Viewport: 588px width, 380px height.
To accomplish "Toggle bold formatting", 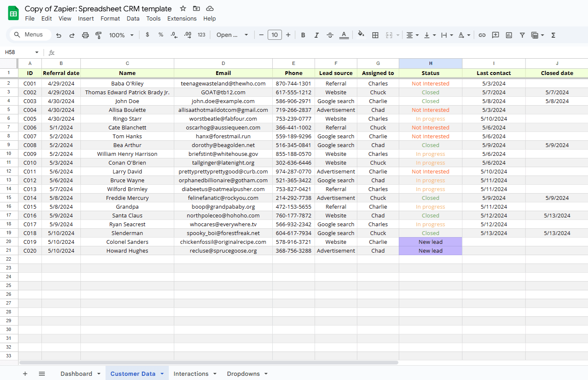I will click(303, 35).
